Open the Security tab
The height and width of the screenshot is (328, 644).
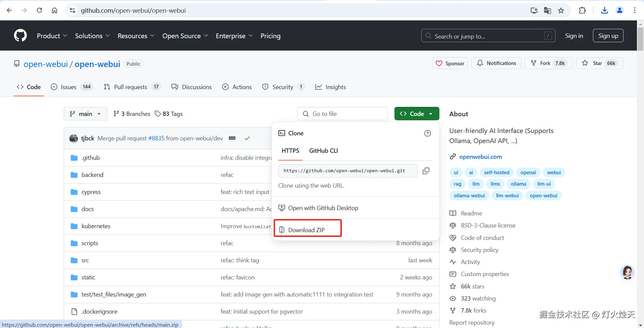(283, 87)
